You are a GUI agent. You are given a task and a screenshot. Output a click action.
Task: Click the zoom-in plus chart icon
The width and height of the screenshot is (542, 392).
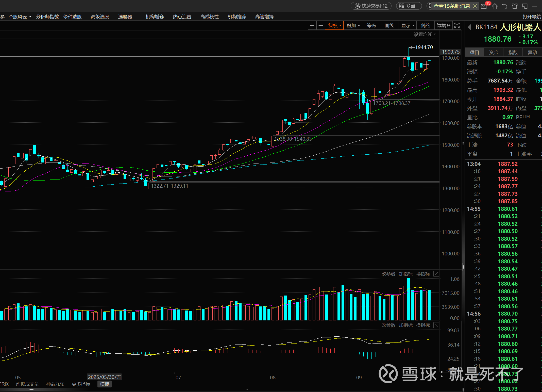click(x=312, y=25)
